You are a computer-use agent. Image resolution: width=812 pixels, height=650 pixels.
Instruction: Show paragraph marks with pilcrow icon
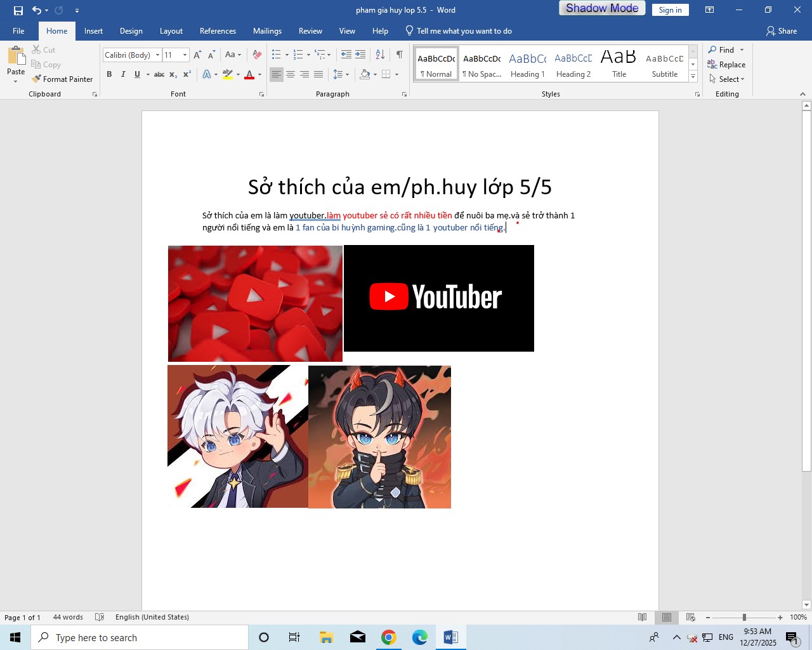coord(399,55)
